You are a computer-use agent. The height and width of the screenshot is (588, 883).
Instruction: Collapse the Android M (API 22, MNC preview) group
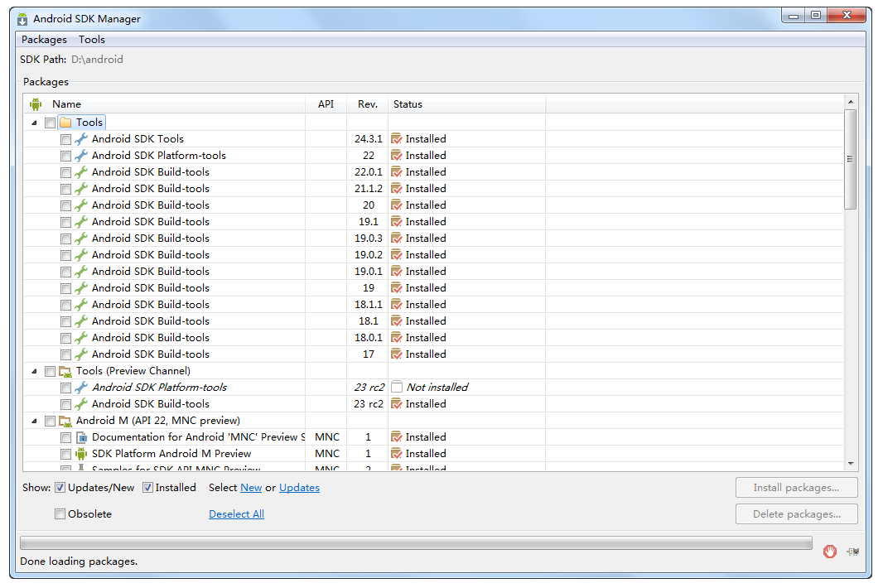coord(34,421)
